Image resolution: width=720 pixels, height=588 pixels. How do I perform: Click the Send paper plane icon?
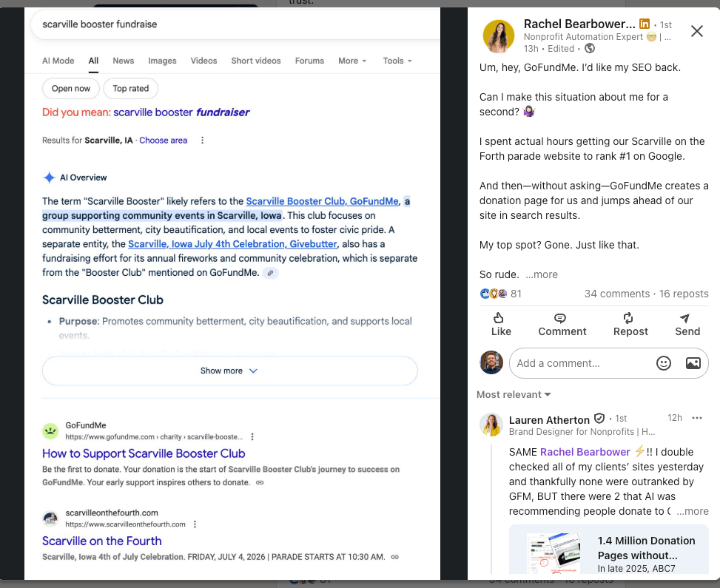687,319
